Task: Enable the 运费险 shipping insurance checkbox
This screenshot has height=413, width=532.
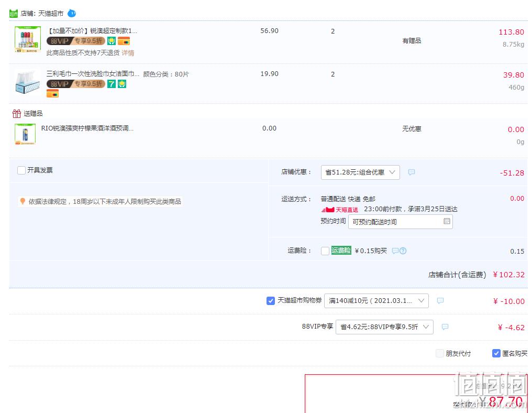Action: pos(325,251)
